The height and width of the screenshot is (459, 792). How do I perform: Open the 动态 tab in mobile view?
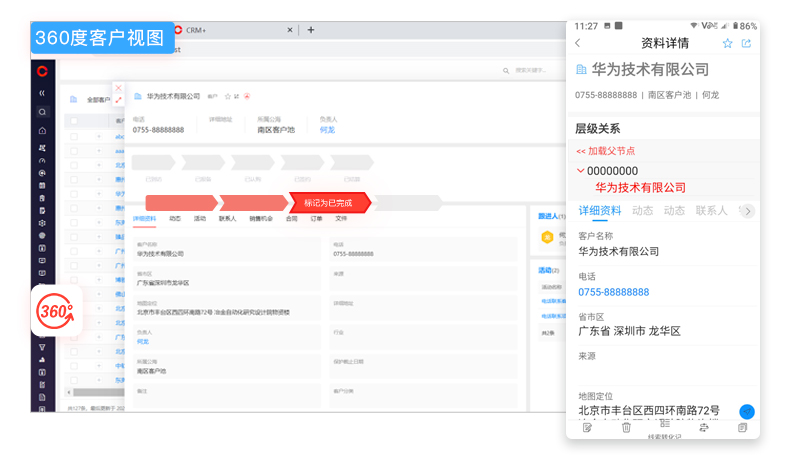click(642, 211)
